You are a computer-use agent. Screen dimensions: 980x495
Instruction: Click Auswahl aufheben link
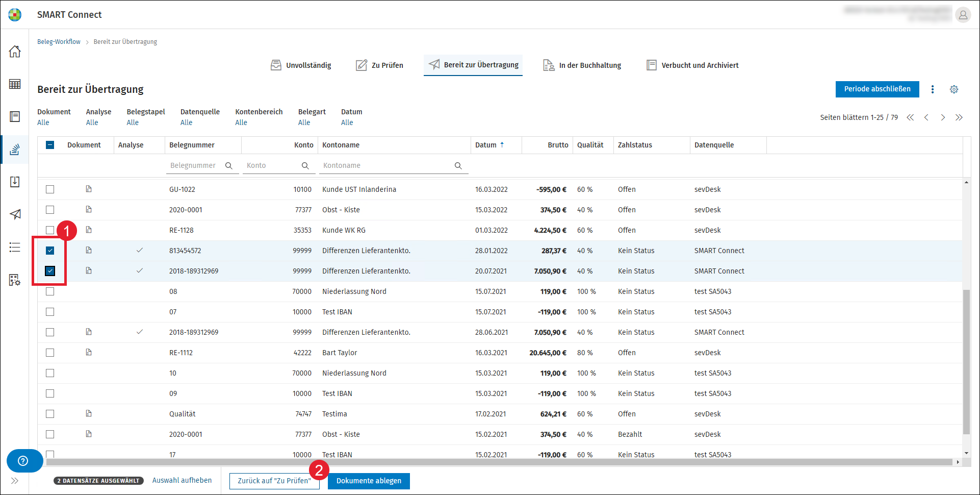click(182, 480)
